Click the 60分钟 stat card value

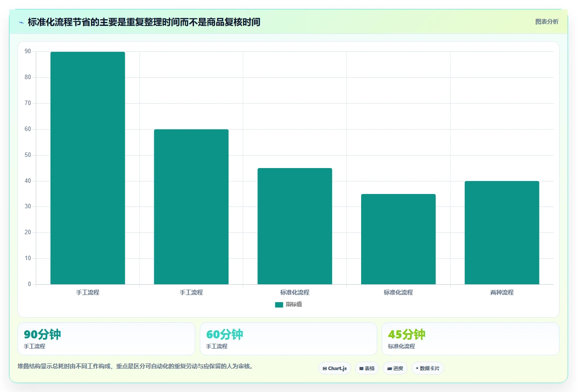[x=224, y=334]
